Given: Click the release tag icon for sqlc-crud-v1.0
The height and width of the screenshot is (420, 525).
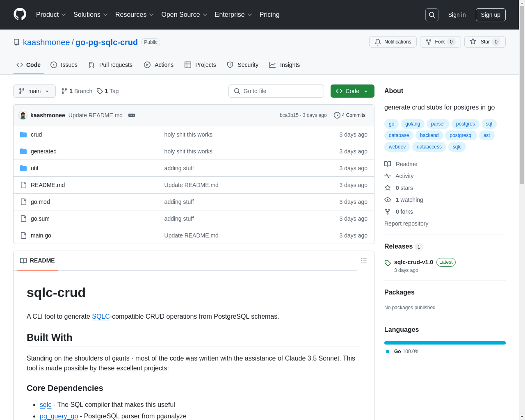Looking at the screenshot, I should 388,263.
